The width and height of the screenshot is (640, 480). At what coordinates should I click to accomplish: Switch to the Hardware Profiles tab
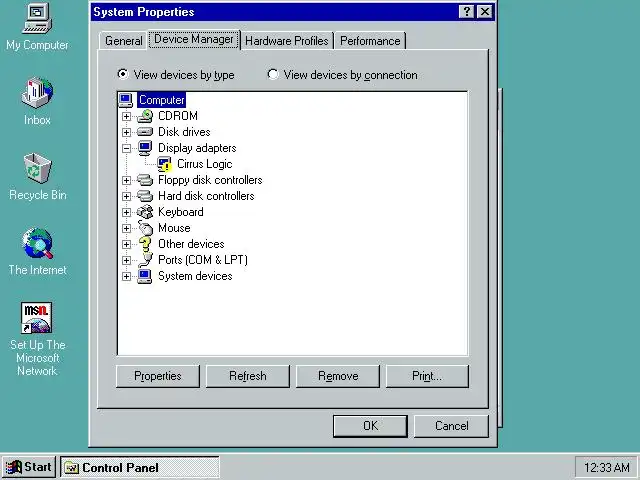pos(287,41)
